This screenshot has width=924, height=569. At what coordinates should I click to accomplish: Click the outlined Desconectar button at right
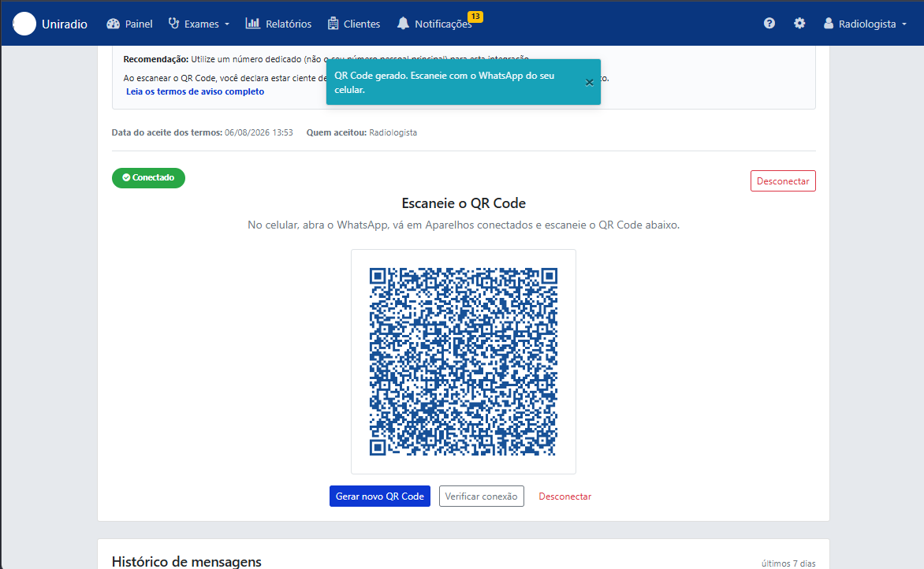(x=783, y=180)
